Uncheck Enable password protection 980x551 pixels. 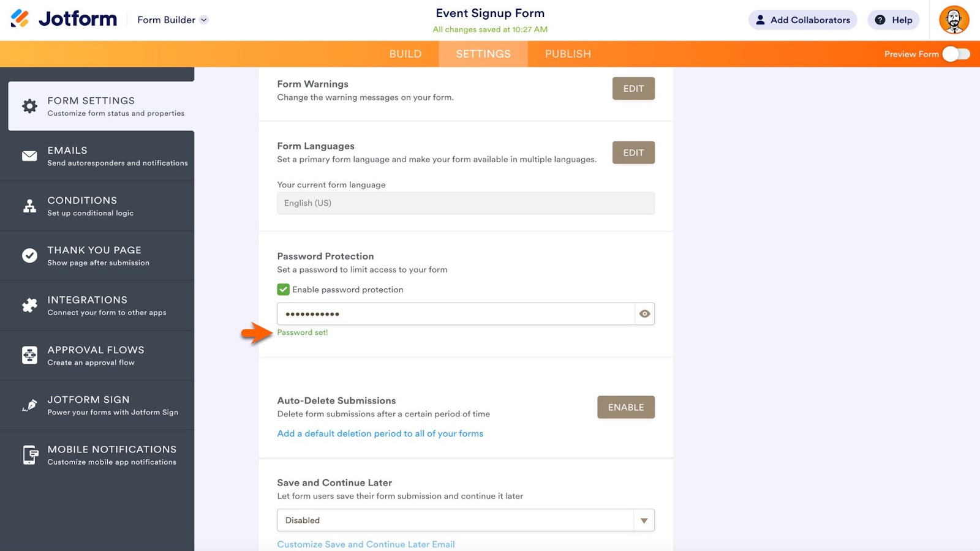pos(283,289)
